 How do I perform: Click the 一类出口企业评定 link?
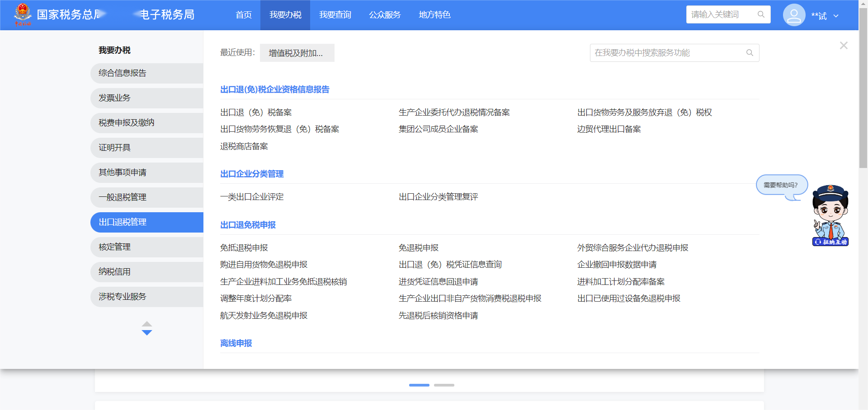pyautogui.click(x=252, y=197)
